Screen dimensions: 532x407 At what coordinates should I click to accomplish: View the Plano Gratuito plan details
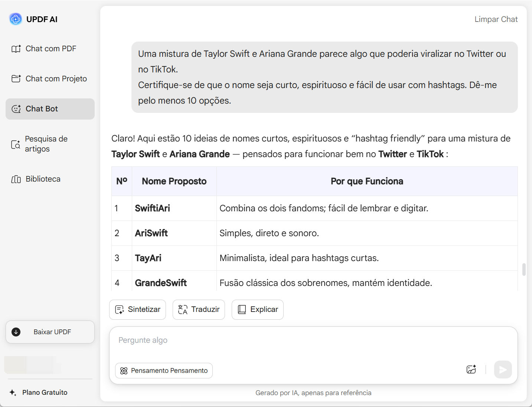[45, 393]
